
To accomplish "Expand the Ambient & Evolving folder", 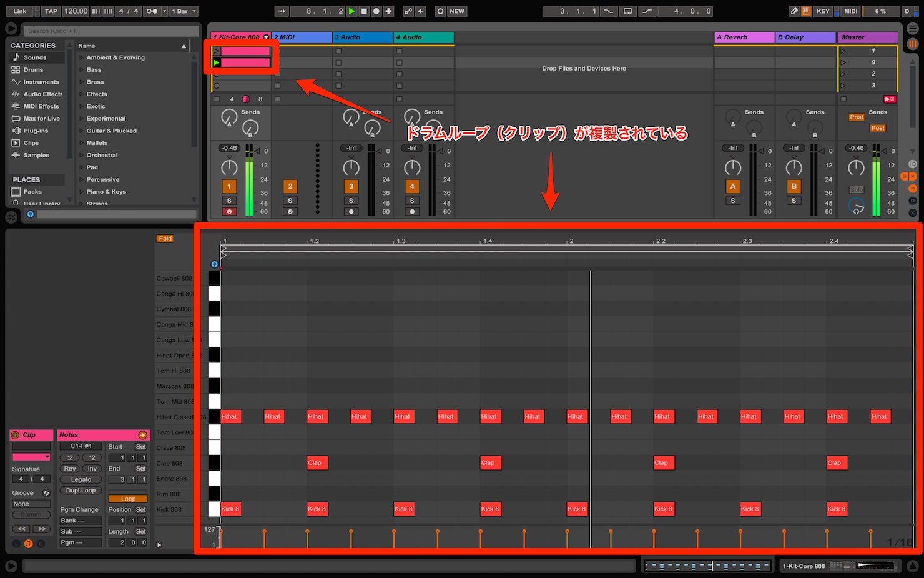I will pyautogui.click(x=81, y=57).
